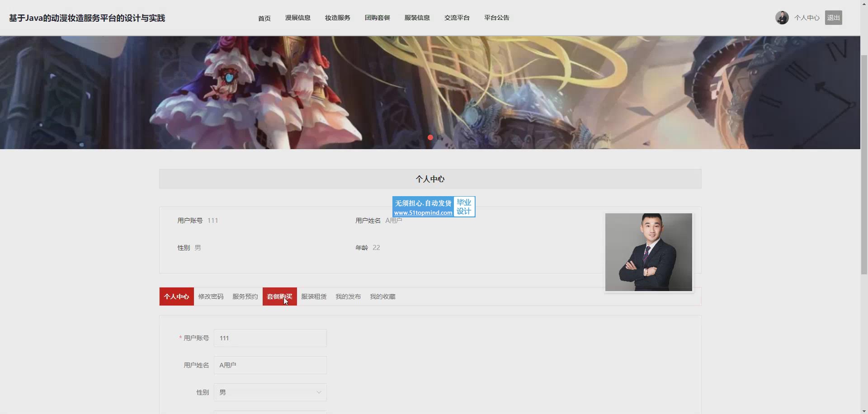The width and height of the screenshot is (868, 414).
Task: Click the 用户账号 input field
Action: coord(270,338)
